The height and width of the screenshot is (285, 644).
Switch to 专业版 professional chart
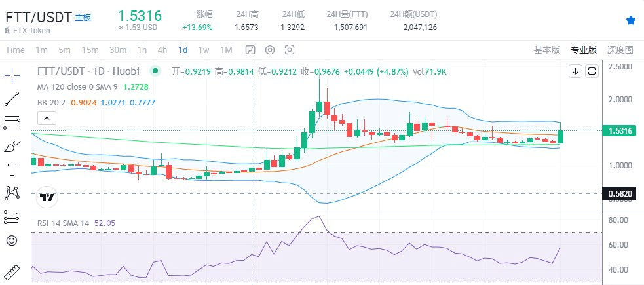coord(583,50)
